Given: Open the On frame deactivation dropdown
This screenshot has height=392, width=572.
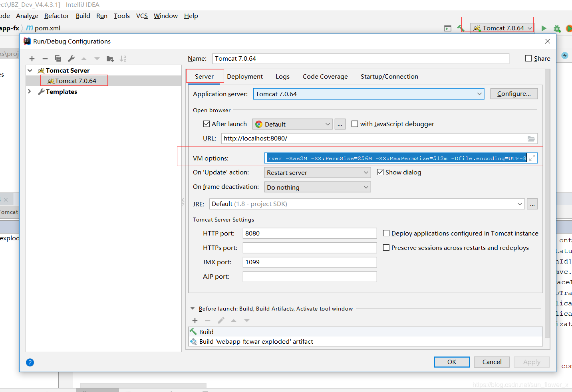Looking at the screenshot, I should tap(318, 187).
